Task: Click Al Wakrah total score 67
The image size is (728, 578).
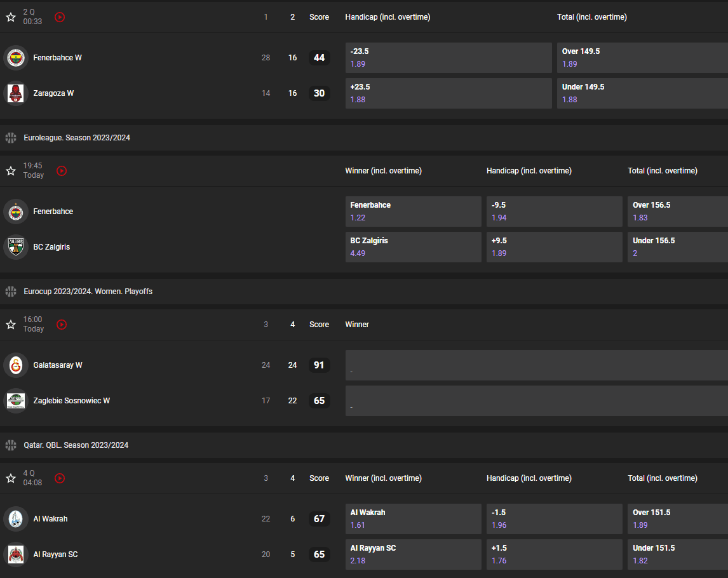Action: (320, 518)
